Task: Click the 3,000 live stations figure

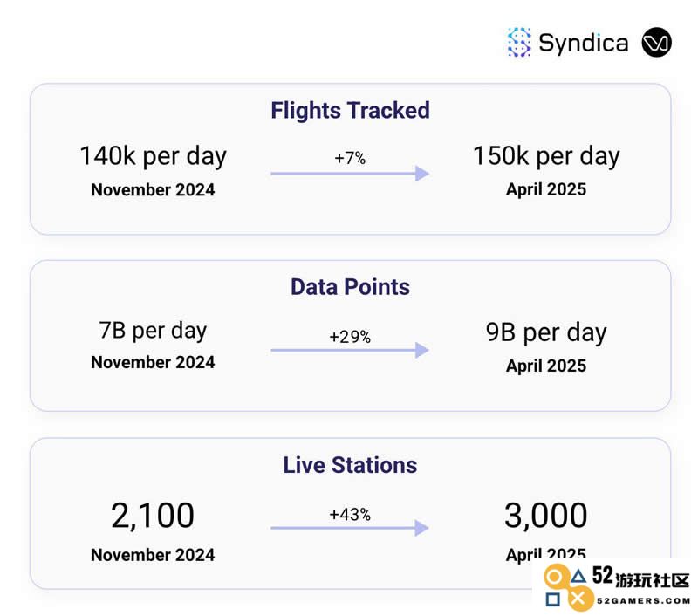Action: [x=546, y=517]
